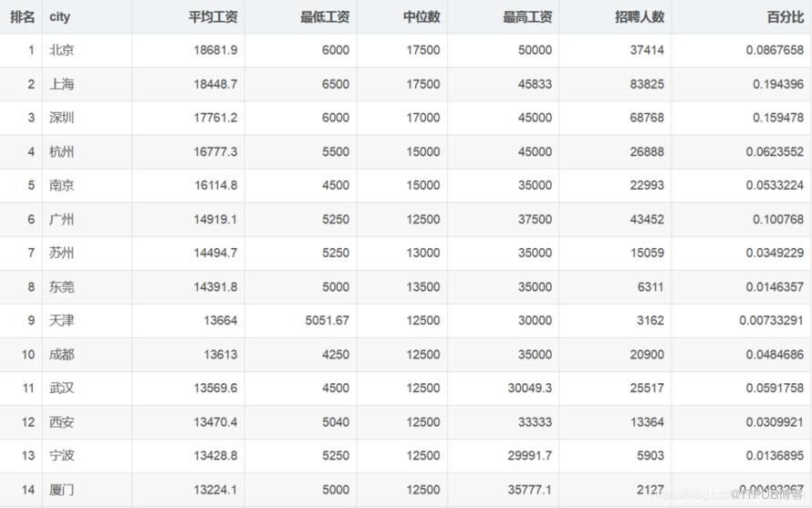812x508 pixels.
Task: Click median value 13500 for 东莞
Action: [x=423, y=287]
